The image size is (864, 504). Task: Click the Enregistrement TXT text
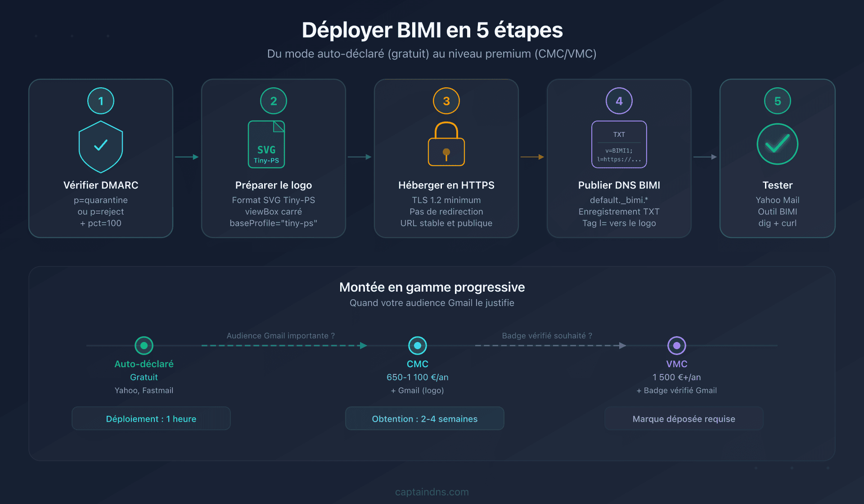[x=619, y=211]
